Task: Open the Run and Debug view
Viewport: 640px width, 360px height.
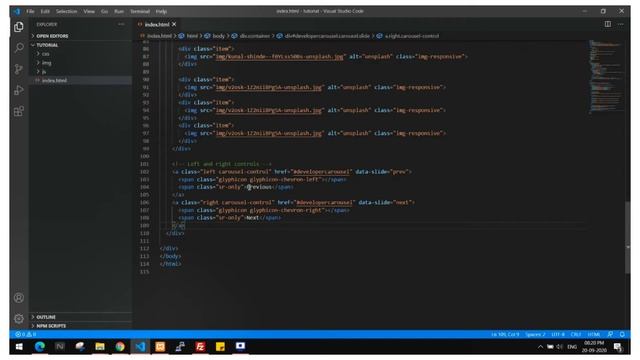Action: [x=19, y=90]
